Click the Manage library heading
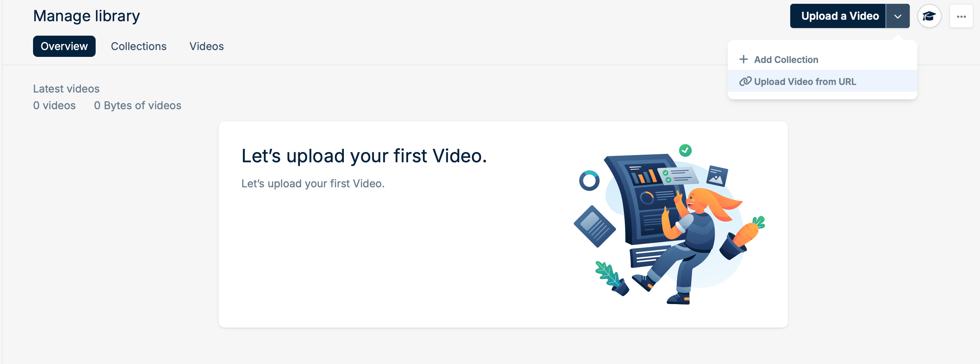Image resolution: width=980 pixels, height=364 pixels. click(x=87, y=16)
